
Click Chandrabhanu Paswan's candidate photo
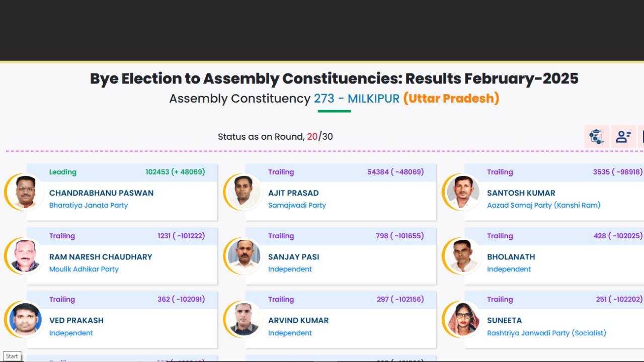[x=25, y=192]
